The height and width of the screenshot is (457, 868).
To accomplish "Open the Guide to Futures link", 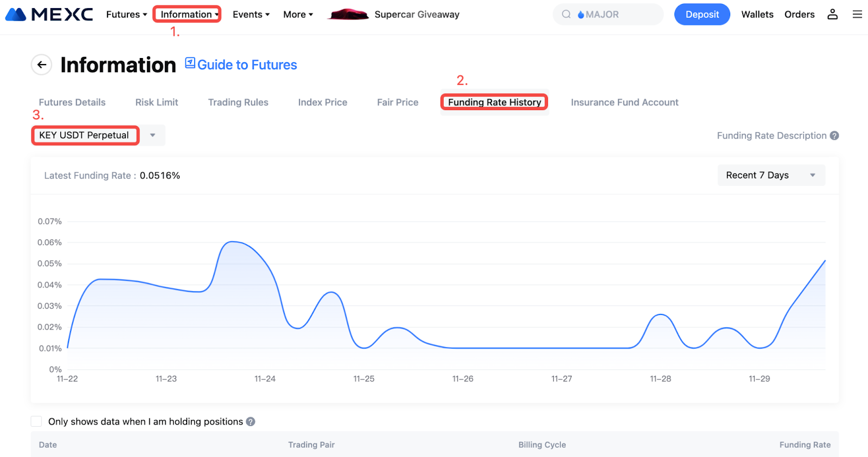I will (247, 65).
